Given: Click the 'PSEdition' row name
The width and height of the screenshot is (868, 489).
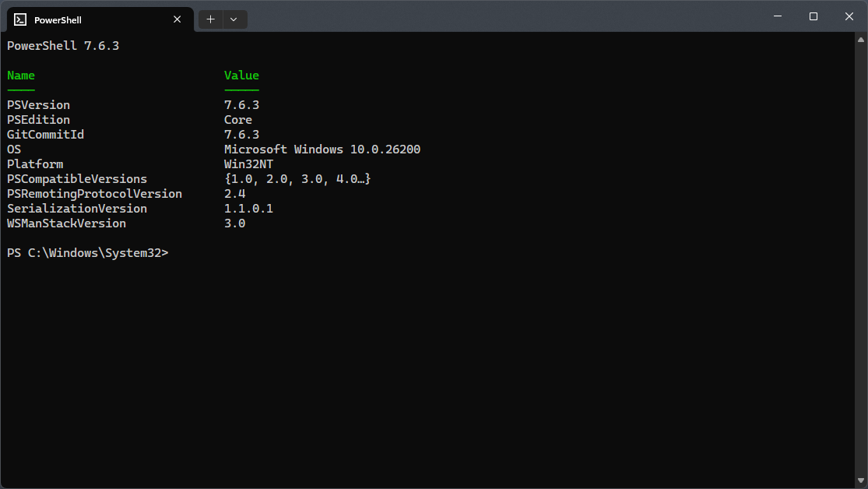Looking at the screenshot, I should tap(38, 120).
